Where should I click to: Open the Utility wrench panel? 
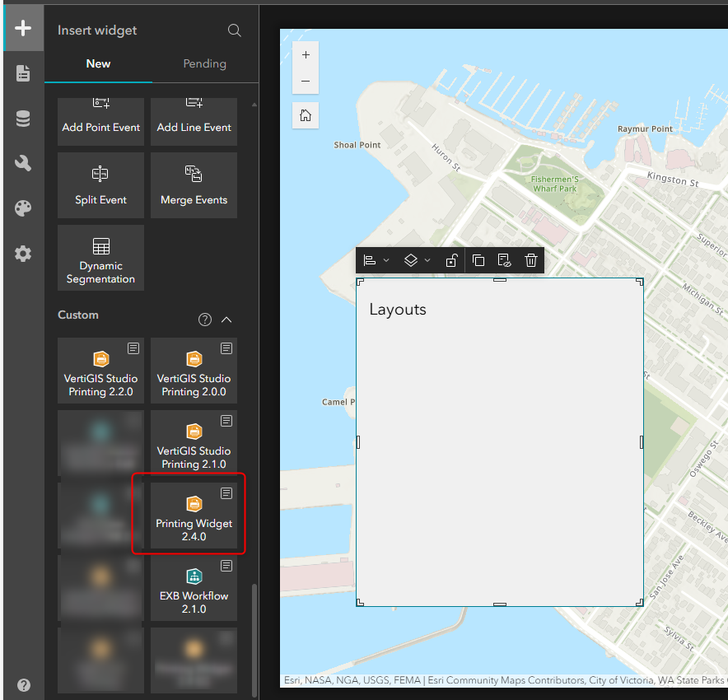pos(23,163)
